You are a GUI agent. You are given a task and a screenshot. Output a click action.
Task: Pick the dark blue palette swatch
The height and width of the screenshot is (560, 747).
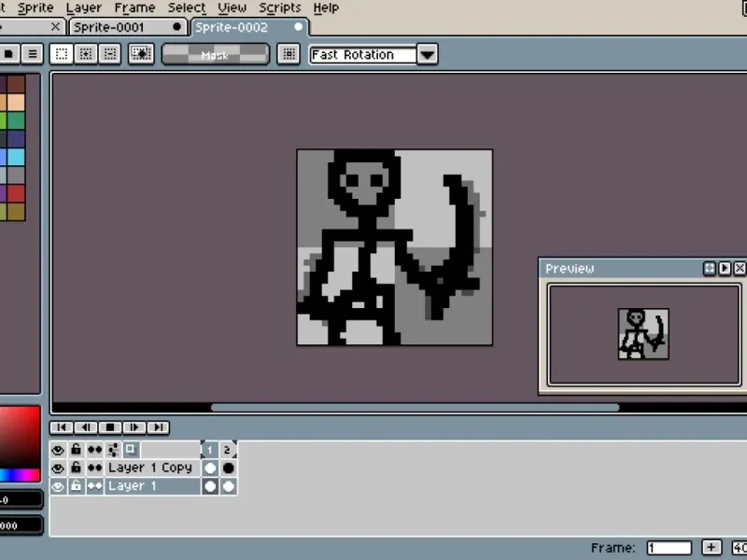16,138
